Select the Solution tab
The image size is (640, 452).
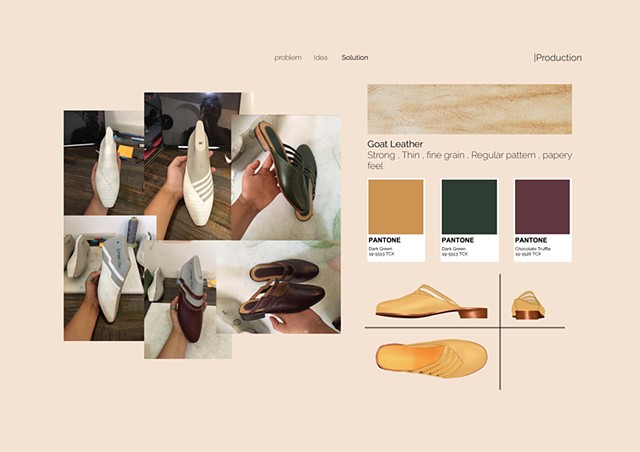(x=354, y=58)
